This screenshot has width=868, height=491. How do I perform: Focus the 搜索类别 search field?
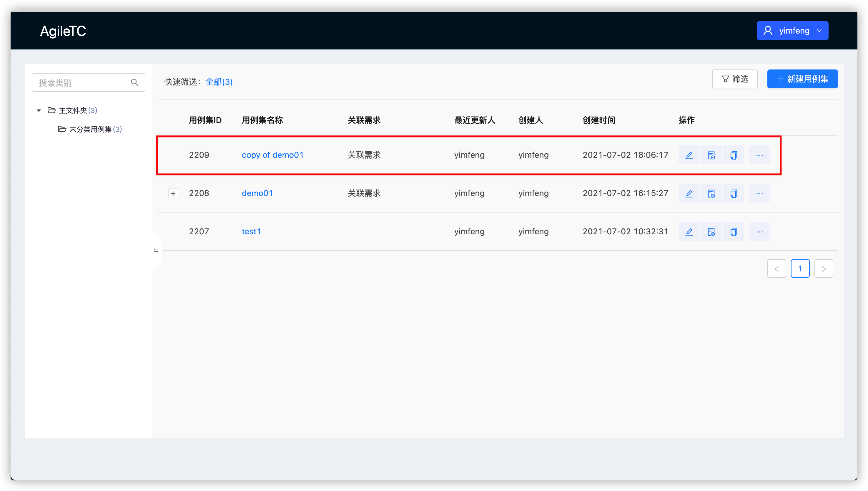pos(88,83)
